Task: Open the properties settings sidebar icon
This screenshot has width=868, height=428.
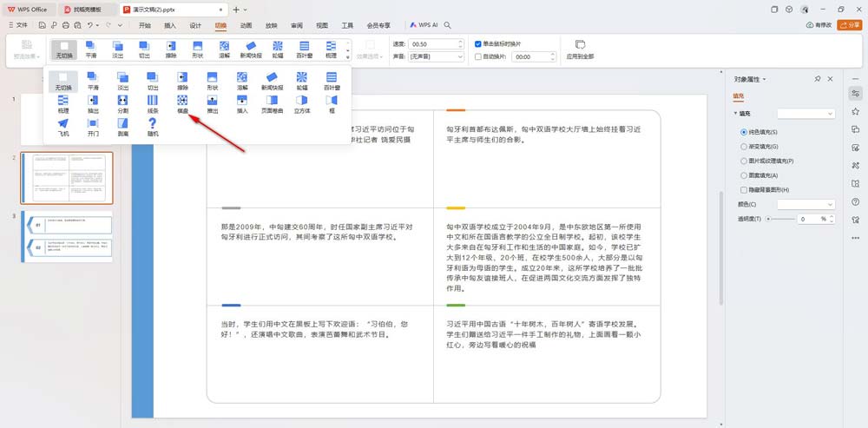Action: coord(855,94)
